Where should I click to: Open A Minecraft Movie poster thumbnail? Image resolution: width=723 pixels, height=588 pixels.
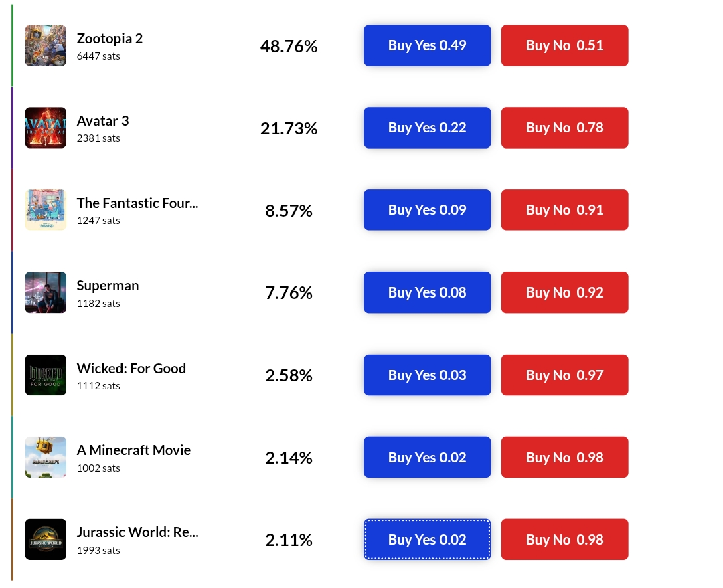[x=46, y=457]
